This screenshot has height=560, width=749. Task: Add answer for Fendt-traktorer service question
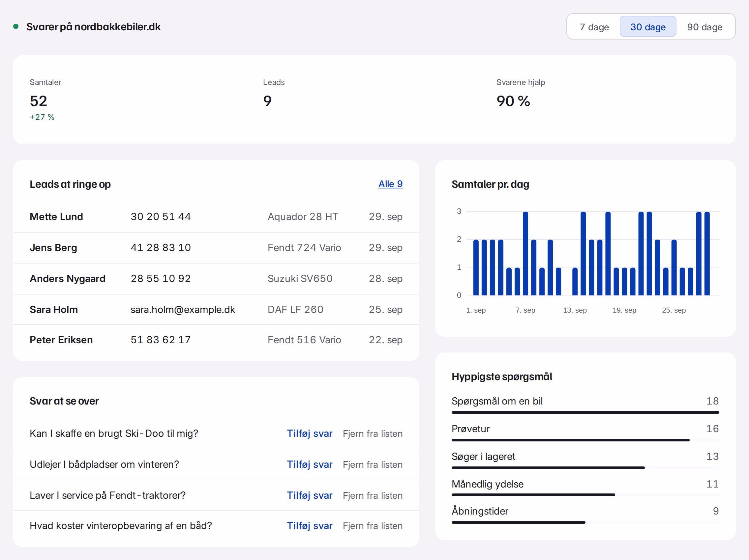coord(310,495)
